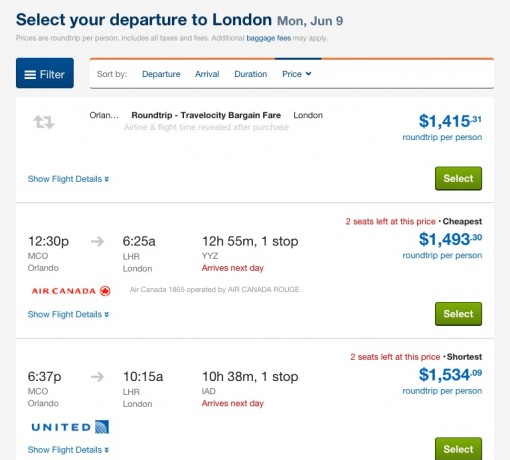Expand flight details for Bargain Fare
Viewport: 510px width, 460px height.
pos(68,179)
